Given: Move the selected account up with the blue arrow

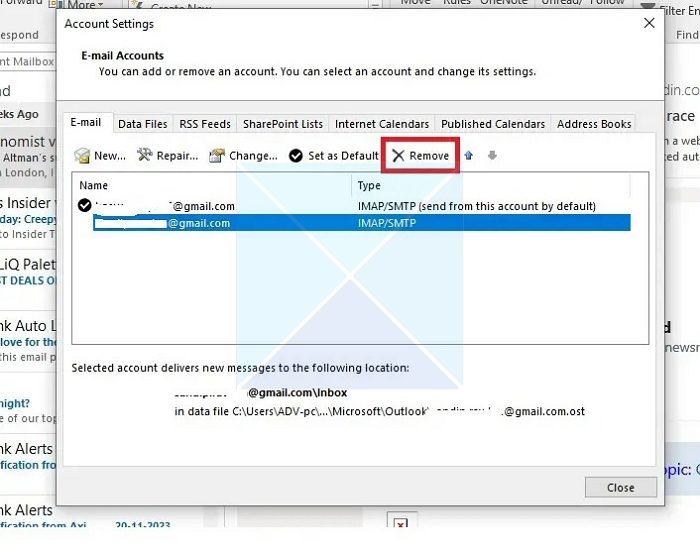Looking at the screenshot, I should coord(468,155).
